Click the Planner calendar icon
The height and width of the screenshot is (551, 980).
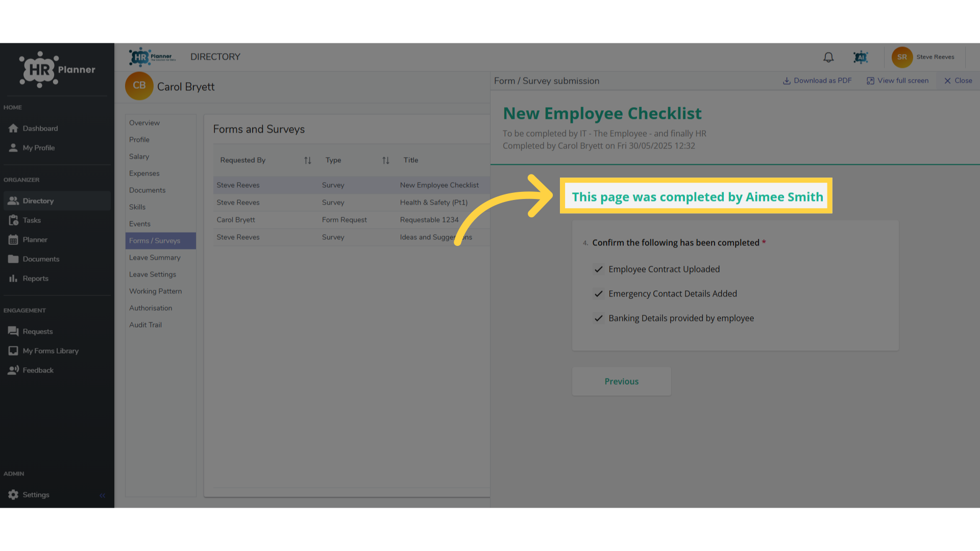[13, 239]
